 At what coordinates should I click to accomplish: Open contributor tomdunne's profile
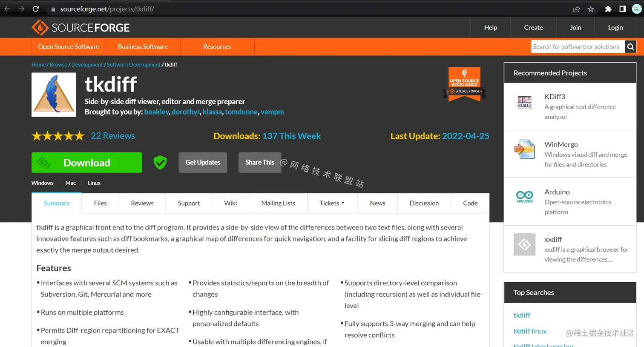(x=241, y=112)
